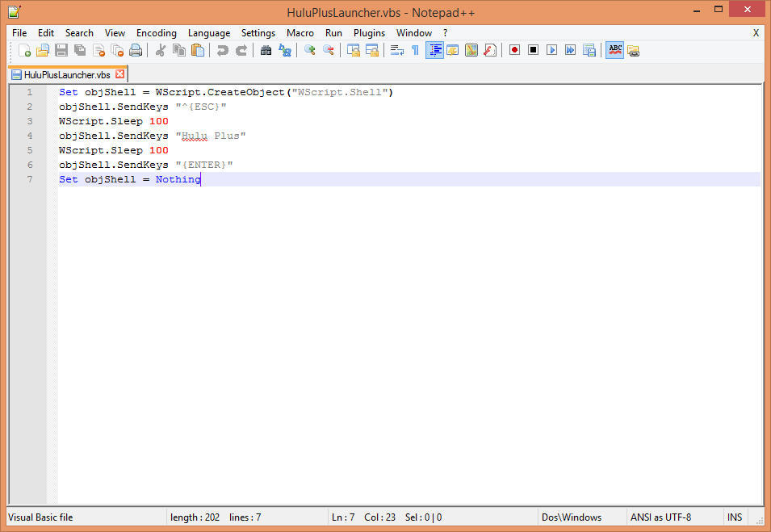
Task: Toggle INS insert mode in status bar
Action: [x=735, y=517]
